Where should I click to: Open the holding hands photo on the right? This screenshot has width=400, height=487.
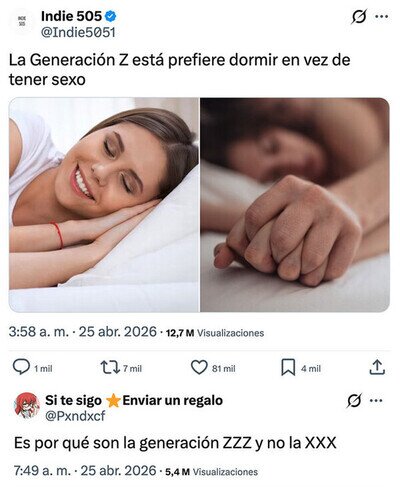tap(295, 205)
